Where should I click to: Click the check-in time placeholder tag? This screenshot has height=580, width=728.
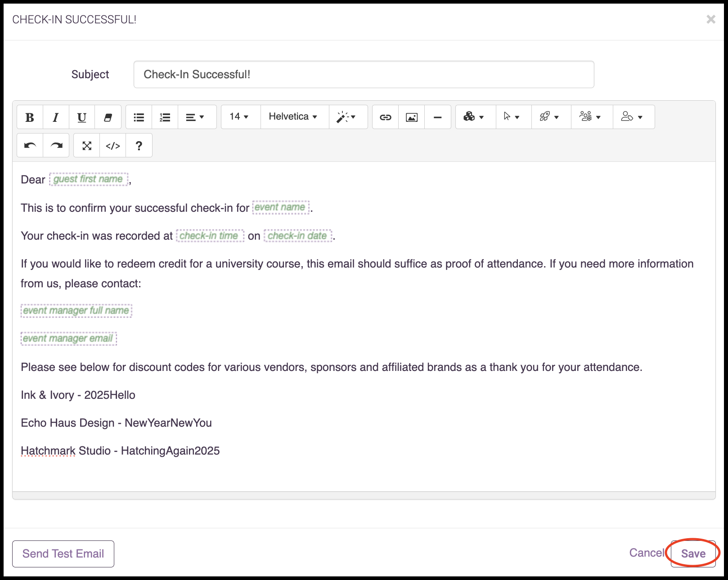210,236
